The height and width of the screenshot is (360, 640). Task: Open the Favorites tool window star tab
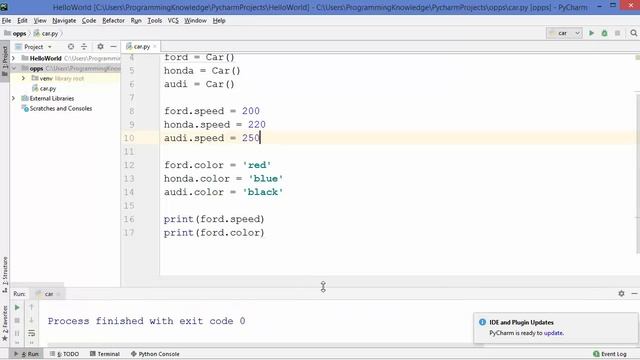click(5, 323)
